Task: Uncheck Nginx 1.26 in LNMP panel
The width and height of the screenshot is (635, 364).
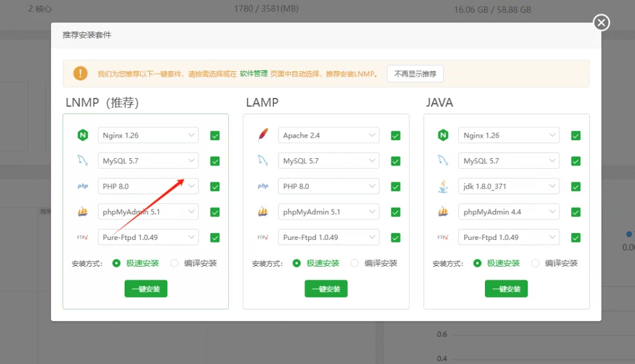Action: point(215,136)
